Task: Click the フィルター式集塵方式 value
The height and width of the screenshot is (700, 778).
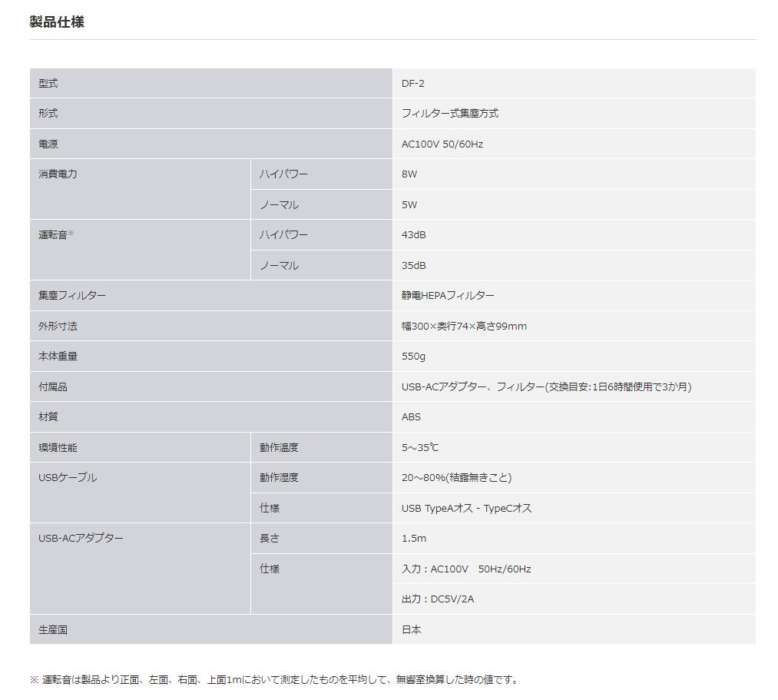Action: click(449, 113)
